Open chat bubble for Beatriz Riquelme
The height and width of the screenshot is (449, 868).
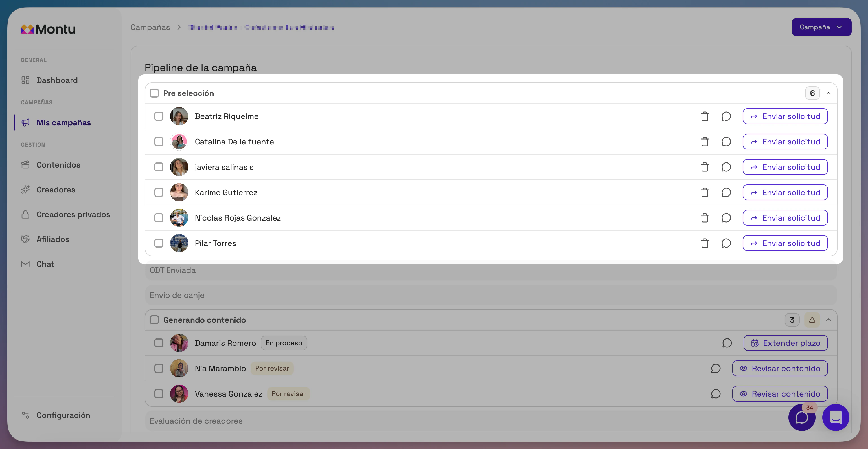tap(726, 116)
